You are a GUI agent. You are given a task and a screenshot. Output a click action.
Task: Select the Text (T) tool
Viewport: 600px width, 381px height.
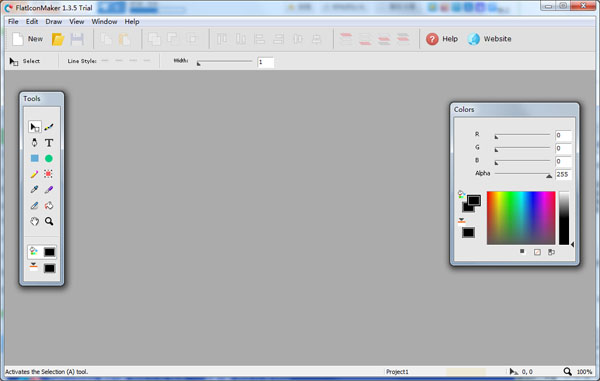coord(49,143)
